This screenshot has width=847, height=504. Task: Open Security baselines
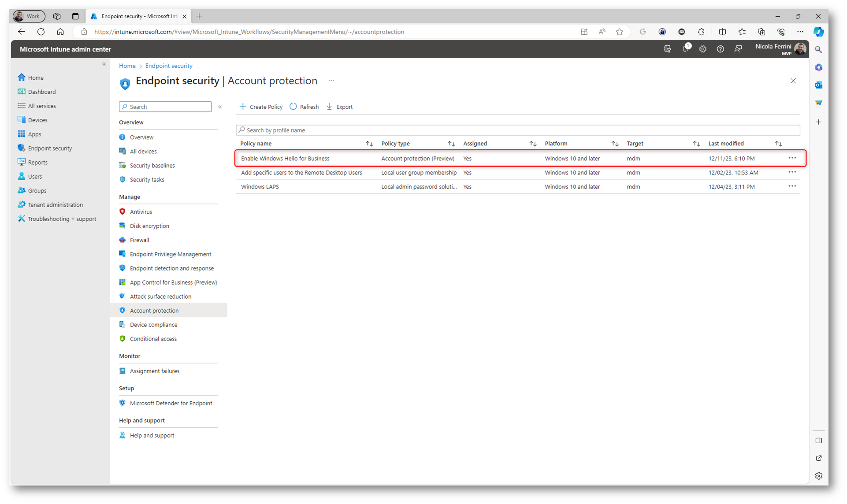tap(152, 166)
